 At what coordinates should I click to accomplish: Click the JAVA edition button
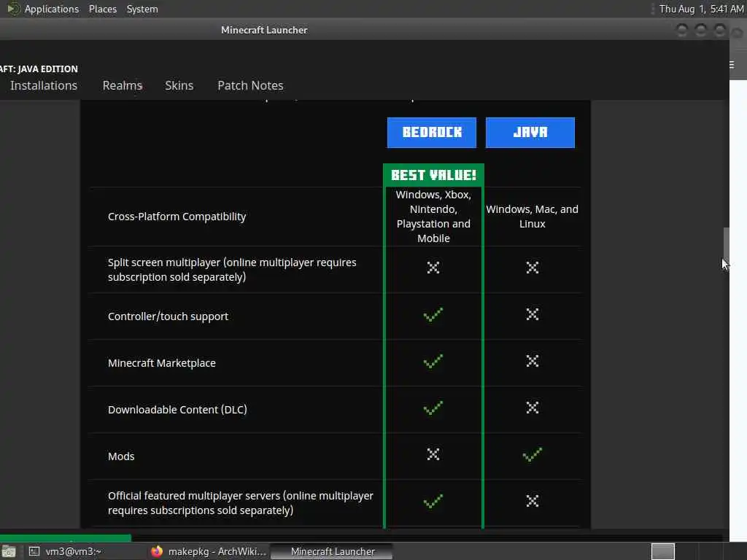pyautogui.click(x=530, y=133)
